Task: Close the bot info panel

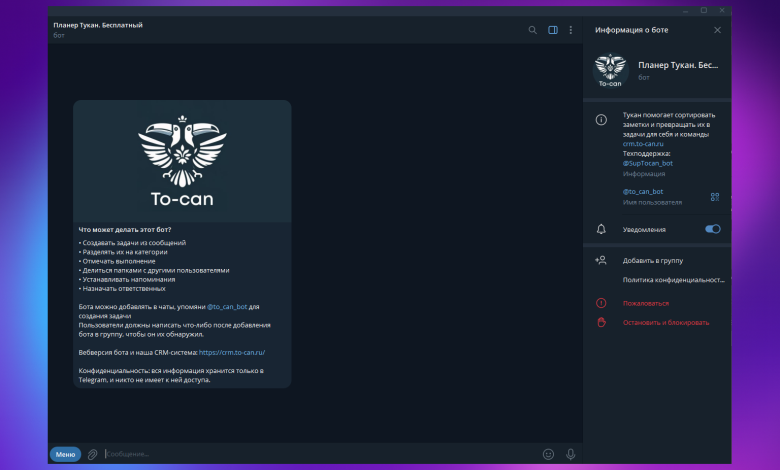Action: point(717,30)
